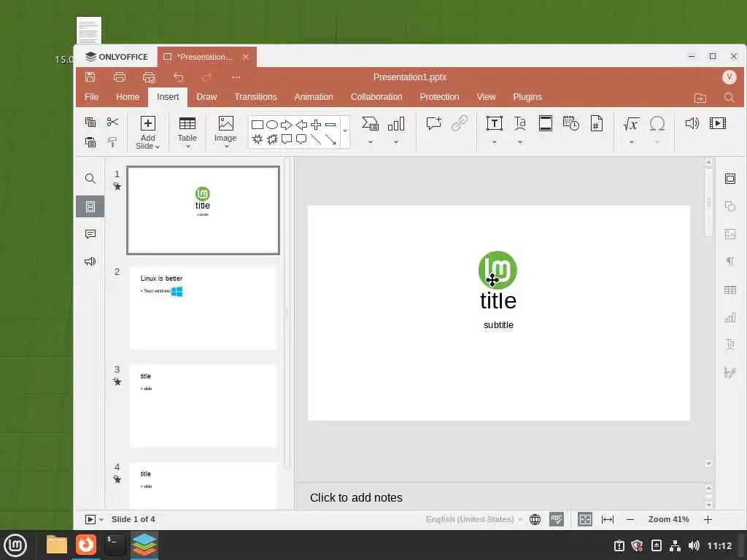Open the three-dots more options menu
The height and width of the screenshot is (560, 747).
coord(236,77)
